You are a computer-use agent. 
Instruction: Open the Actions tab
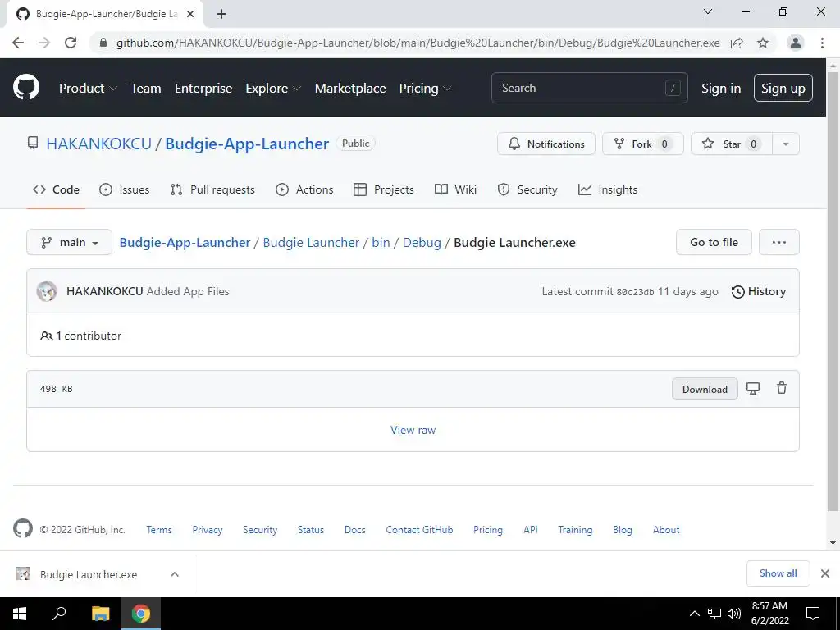[304, 189]
